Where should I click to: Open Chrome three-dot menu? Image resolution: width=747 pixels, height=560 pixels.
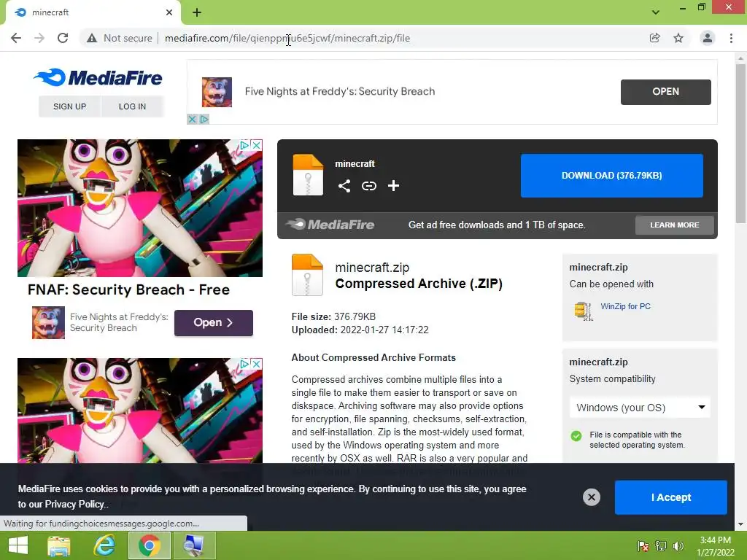click(x=731, y=38)
